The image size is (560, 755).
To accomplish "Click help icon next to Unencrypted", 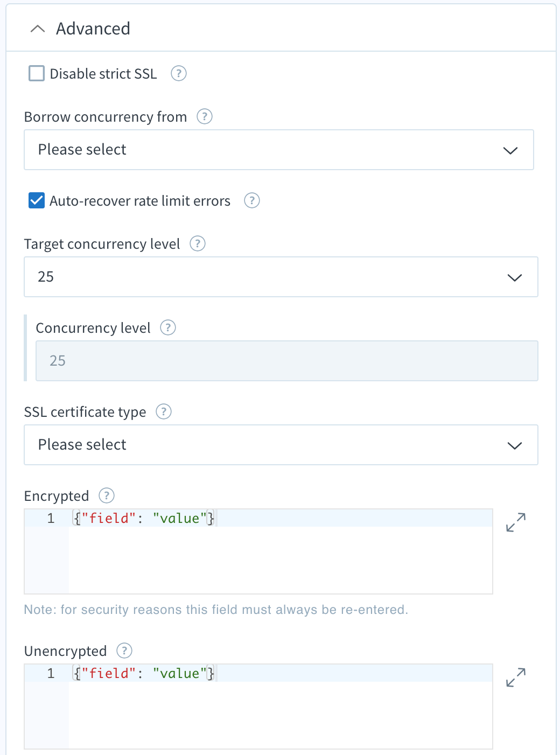I will [124, 651].
